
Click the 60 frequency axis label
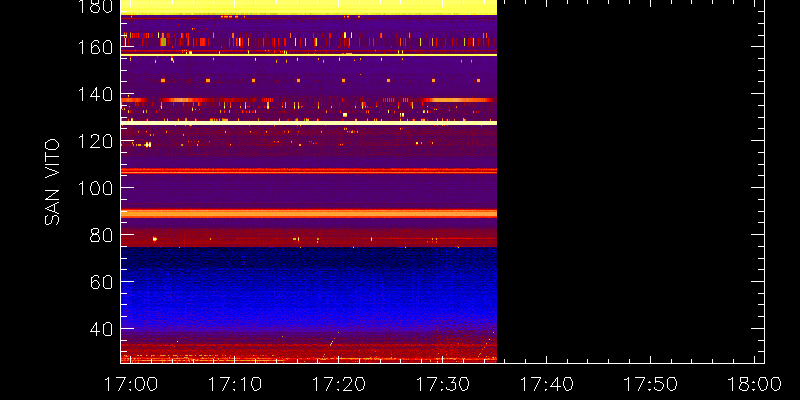point(99,281)
